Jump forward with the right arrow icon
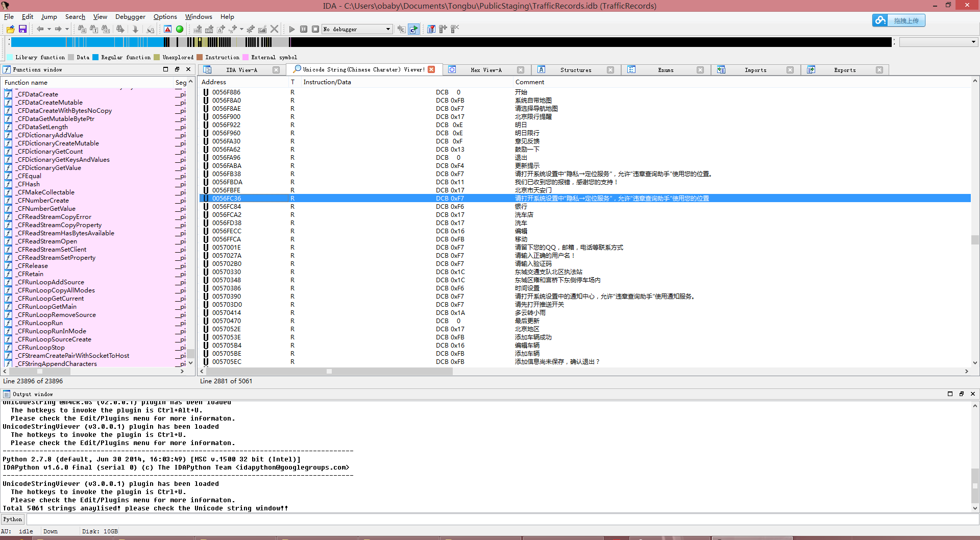Image resolution: width=980 pixels, height=540 pixels. coord(58,29)
